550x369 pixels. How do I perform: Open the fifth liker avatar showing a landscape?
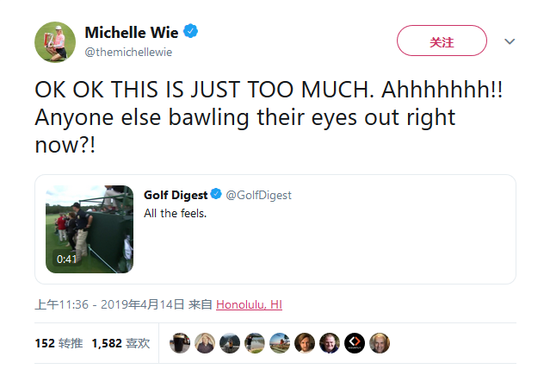(280, 343)
